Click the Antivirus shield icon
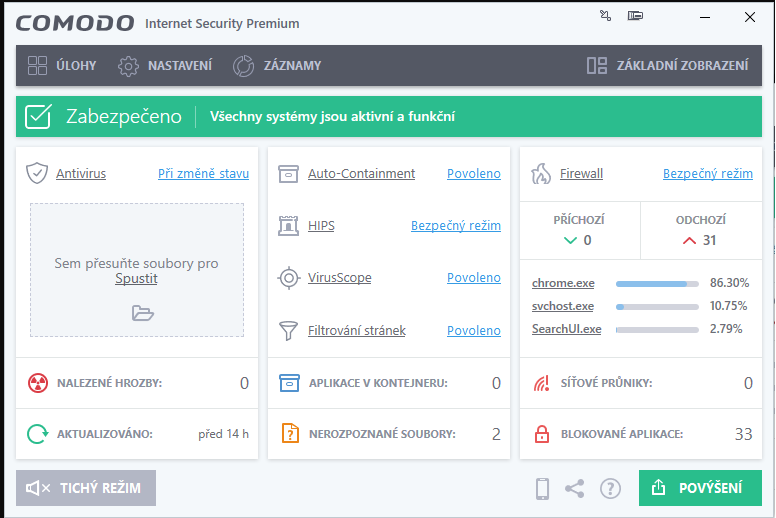 37,173
